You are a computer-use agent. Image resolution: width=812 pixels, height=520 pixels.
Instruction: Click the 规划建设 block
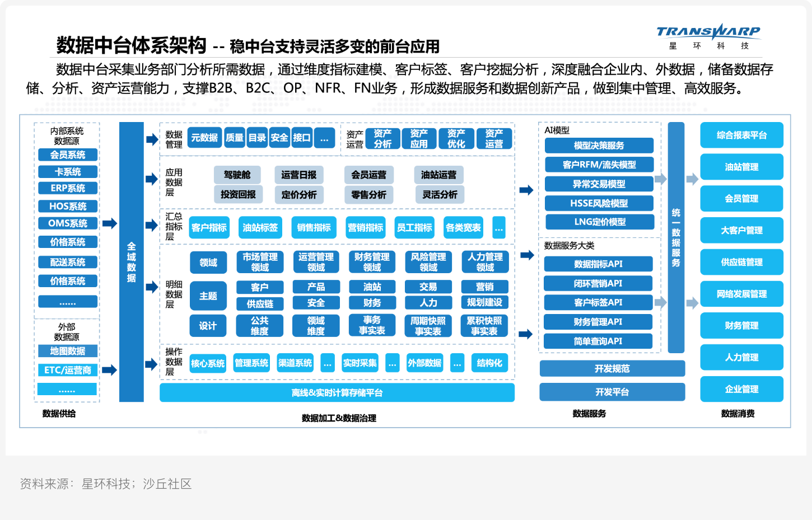[485, 303]
